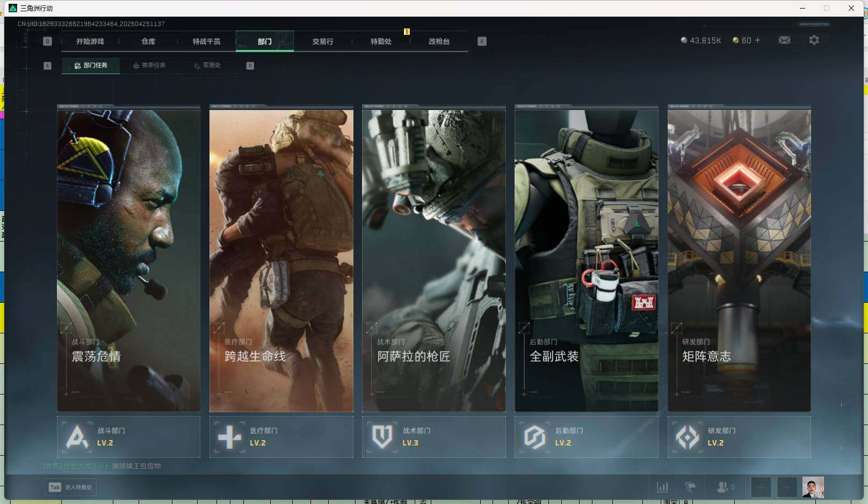Select the 部门 tab
Image resolution: width=868 pixels, height=504 pixels.
[x=265, y=41]
